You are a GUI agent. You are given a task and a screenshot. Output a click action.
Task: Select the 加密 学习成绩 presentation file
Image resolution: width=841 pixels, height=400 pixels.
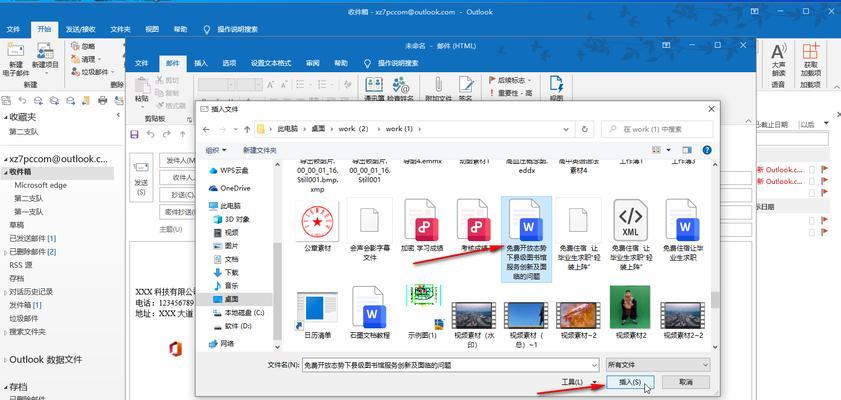pyautogui.click(x=422, y=225)
